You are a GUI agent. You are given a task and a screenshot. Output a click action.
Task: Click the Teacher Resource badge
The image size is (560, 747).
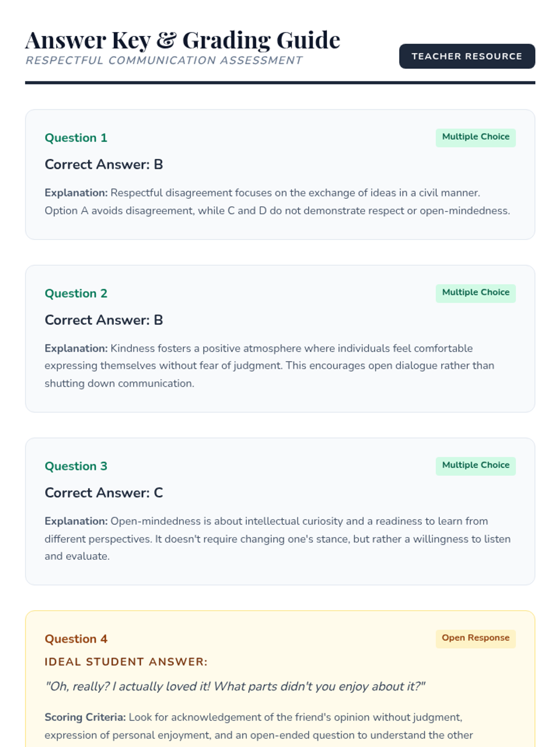[467, 56]
